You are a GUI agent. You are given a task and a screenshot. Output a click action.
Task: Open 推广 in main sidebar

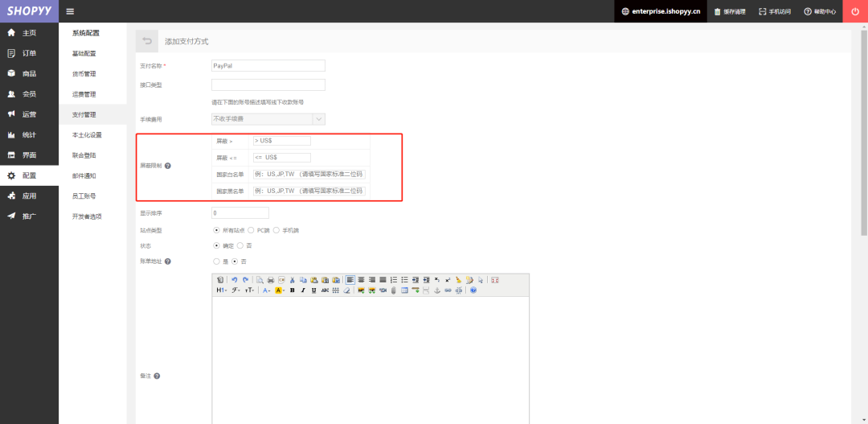(30, 216)
